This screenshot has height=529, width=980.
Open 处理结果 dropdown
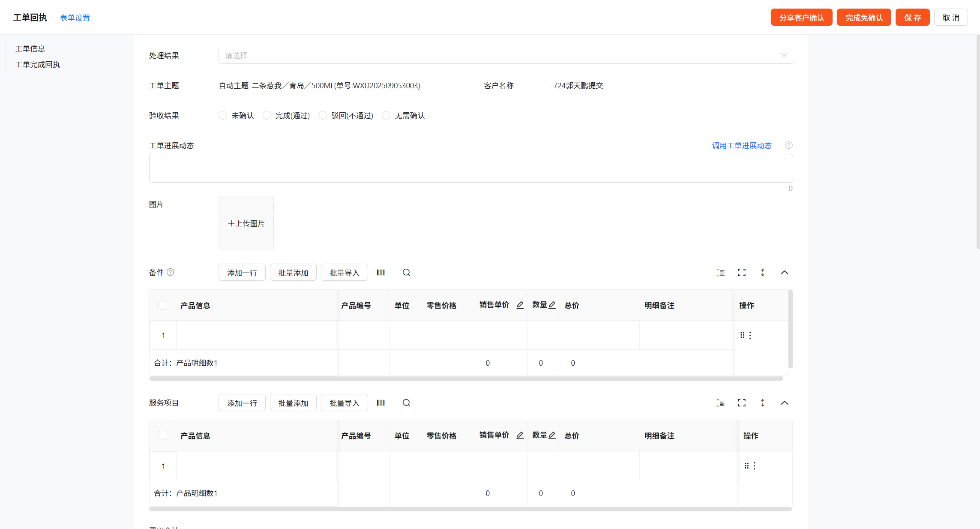505,55
